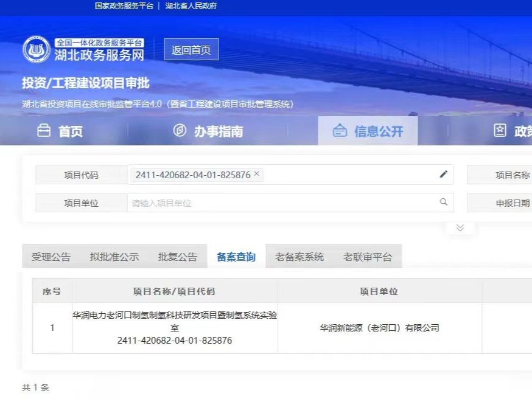The height and width of the screenshot is (399, 532).
Task: Focus the 项目单位 input field
Action: click(x=290, y=203)
